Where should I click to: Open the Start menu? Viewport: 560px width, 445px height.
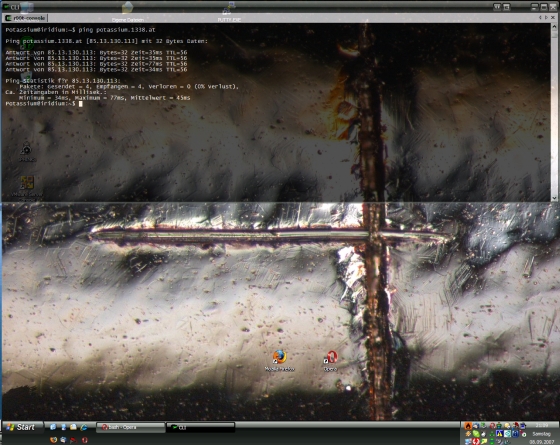(21, 427)
